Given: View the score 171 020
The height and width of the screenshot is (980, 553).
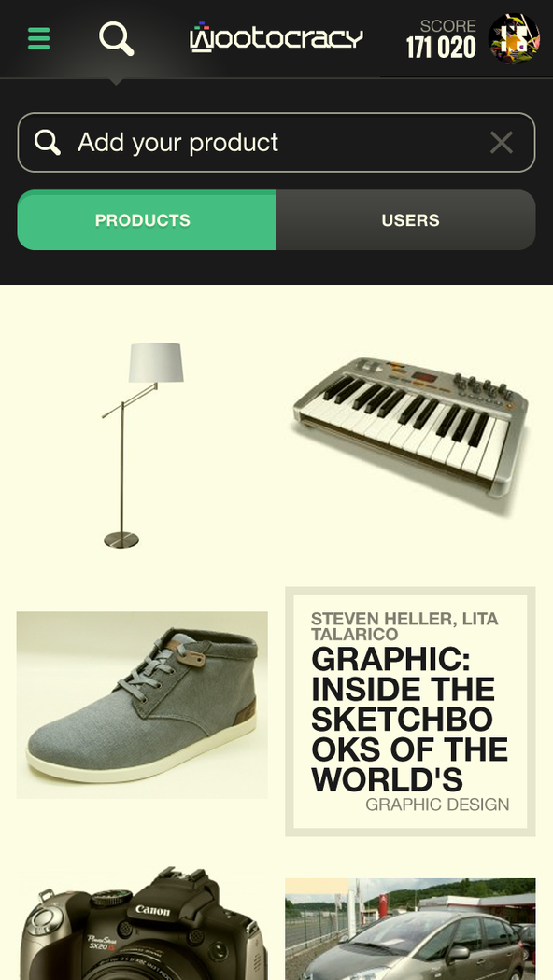Looking at the screenshot, I should 441,49.
